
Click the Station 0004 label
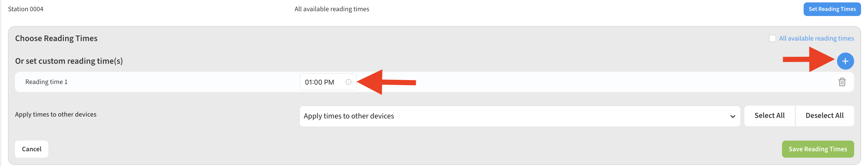tap(26, 9)
